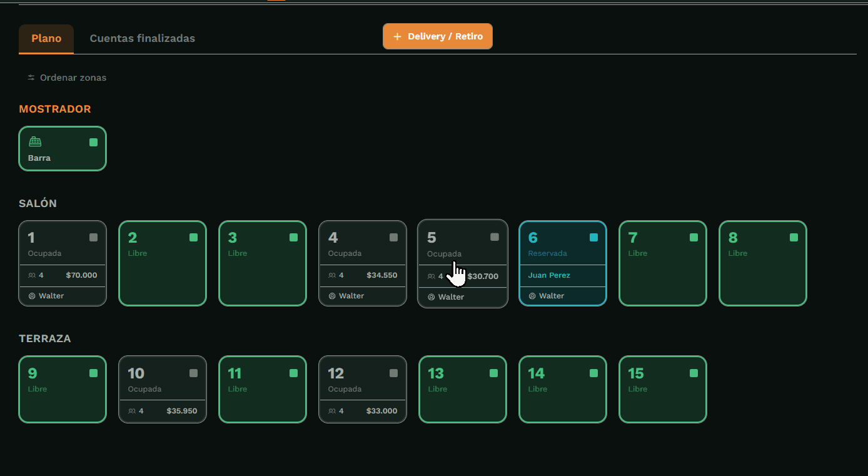Click the gray status square on table 12
This screenshot has height=476, width=868.
(393, 373)
